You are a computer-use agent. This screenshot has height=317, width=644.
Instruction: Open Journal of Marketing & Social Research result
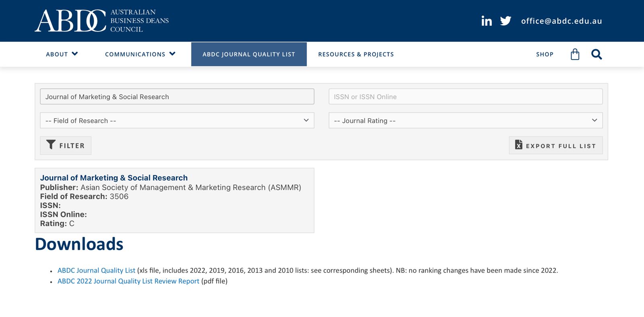114,178
